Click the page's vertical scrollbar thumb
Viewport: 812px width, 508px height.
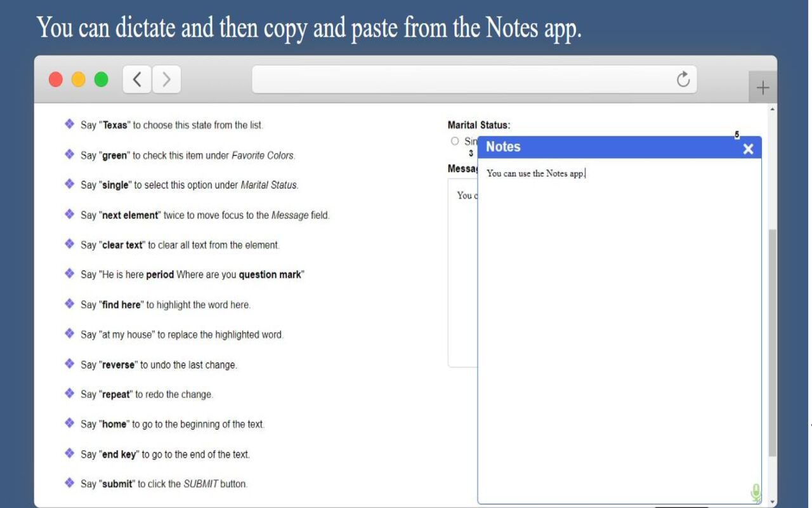[x=772, y=343]
